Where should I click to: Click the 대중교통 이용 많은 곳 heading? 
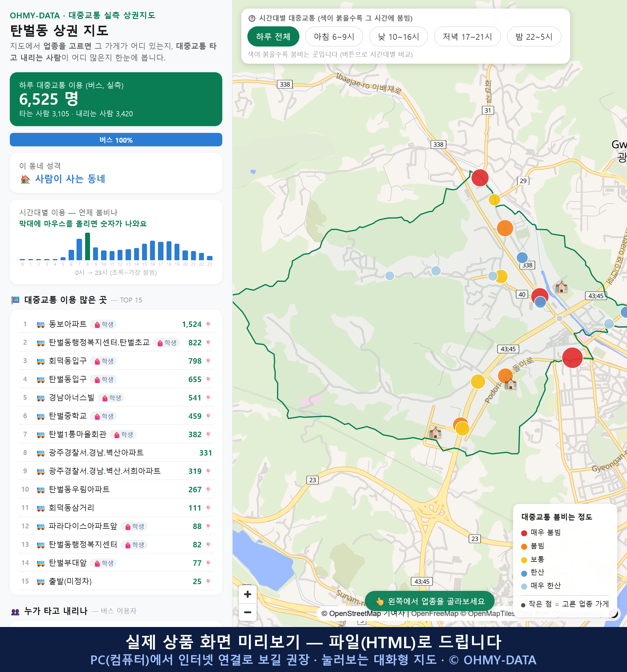66,300
